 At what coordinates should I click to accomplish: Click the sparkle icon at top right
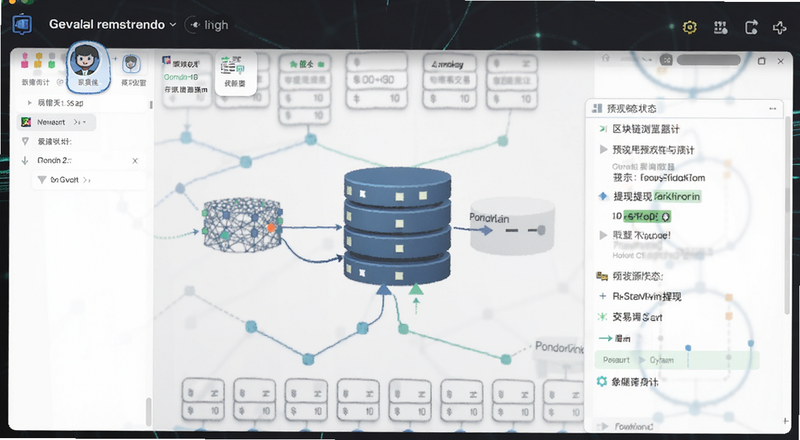click(x=780, y=27)
